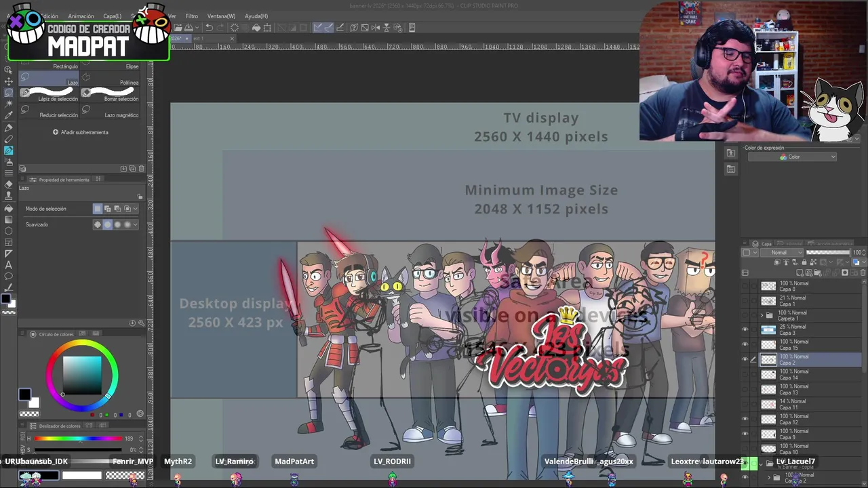
Task: Click Añadir subherramienta
Action: click(81, 132)
